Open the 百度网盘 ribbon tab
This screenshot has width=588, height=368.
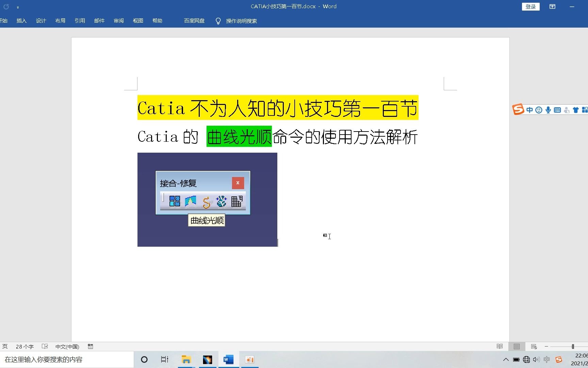click(x=194, y=21)
